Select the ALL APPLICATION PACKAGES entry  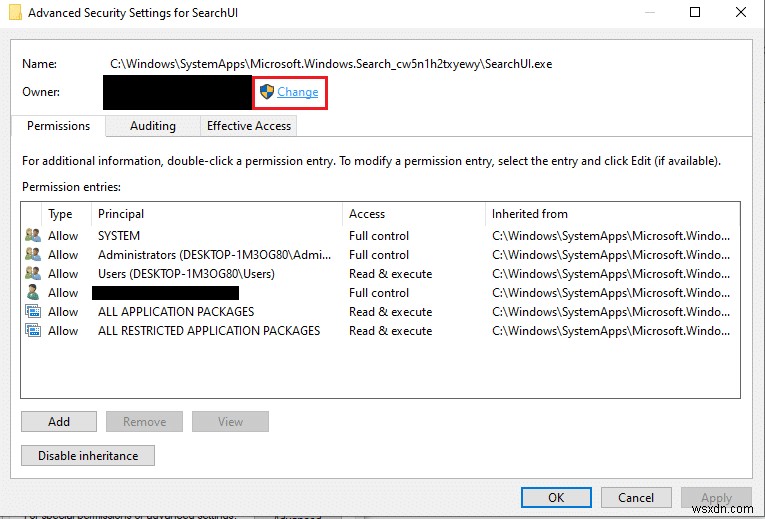coord(176,312)
